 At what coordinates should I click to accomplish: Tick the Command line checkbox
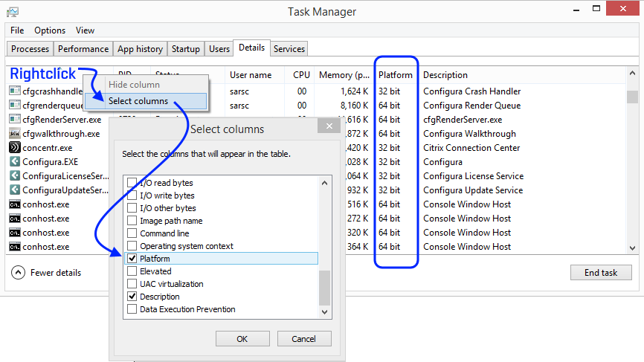[132, 233]
